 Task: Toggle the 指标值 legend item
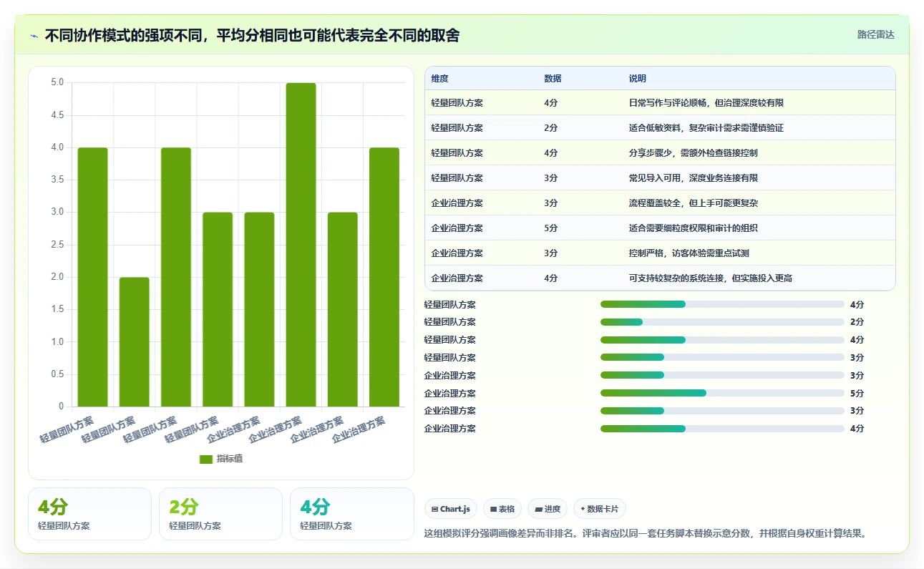point(221,459)
